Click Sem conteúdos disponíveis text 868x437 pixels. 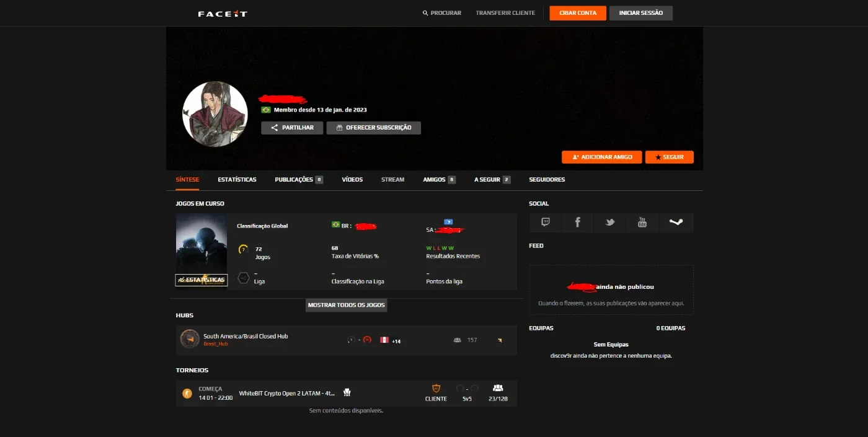point(346,410)
